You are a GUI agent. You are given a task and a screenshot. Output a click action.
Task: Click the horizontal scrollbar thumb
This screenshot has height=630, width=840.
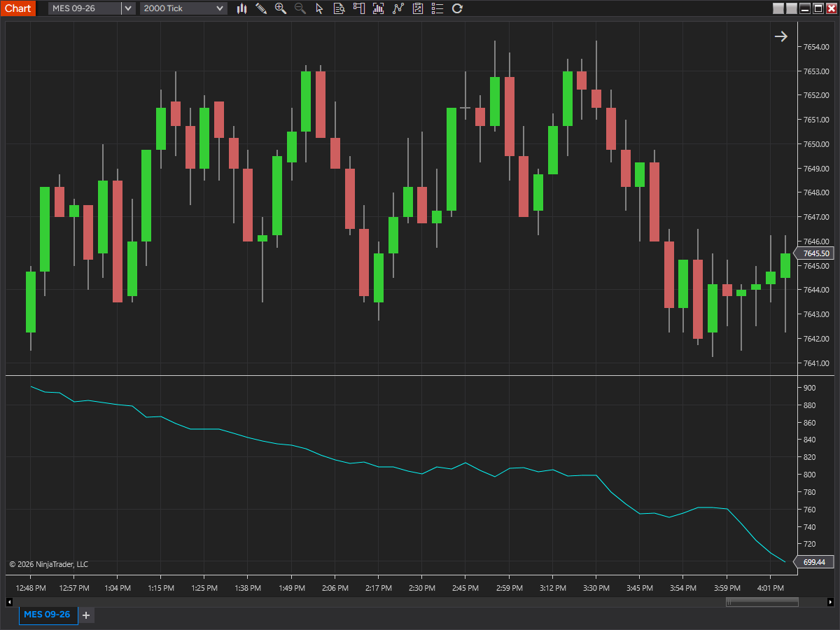tap(762, 601)
